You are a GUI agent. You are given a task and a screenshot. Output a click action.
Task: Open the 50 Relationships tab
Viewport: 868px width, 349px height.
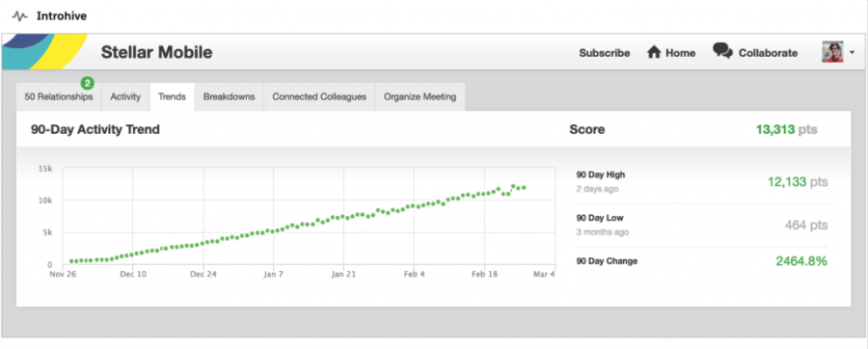coord(59,96)
